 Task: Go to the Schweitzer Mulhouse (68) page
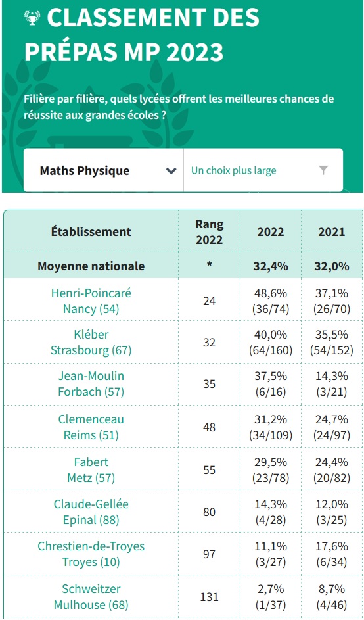click(91, 597)
